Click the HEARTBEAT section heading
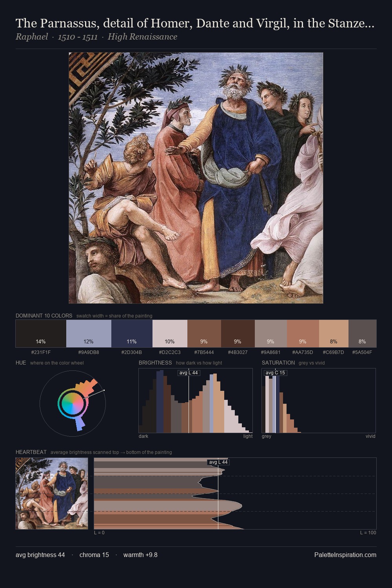The width and height of the screenshot is (392, 588). tap(31, 452)
